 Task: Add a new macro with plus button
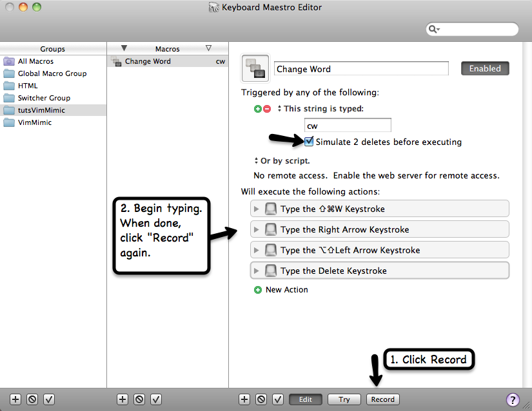(123, 399)
